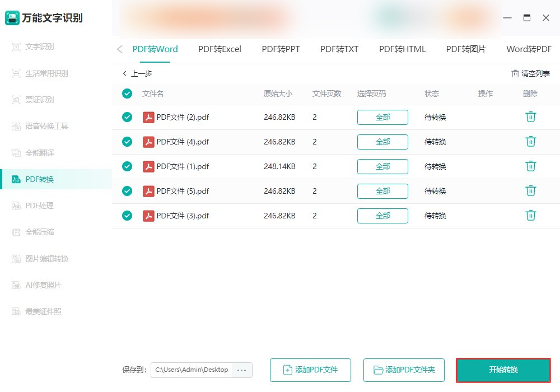Delete PDF文件 (2).pdf with trash icon
Image resolution: width=560 pixels, height=392 pixels.
(x=531, y=116)
